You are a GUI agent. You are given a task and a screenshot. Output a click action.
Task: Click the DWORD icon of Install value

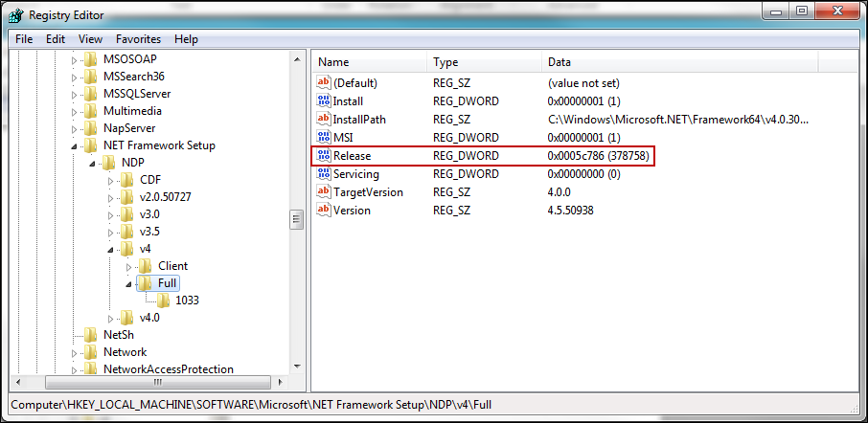323,101
